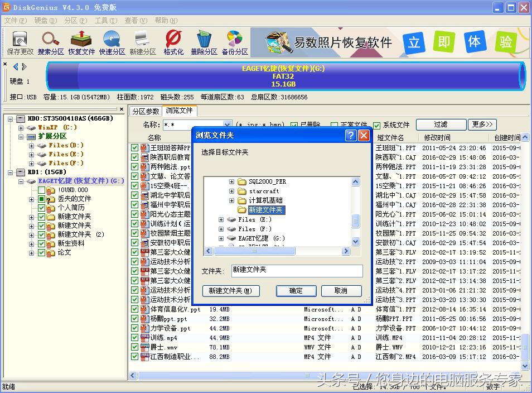Click the 删除分区 (Delete Partition) icon

click(204, 42)
